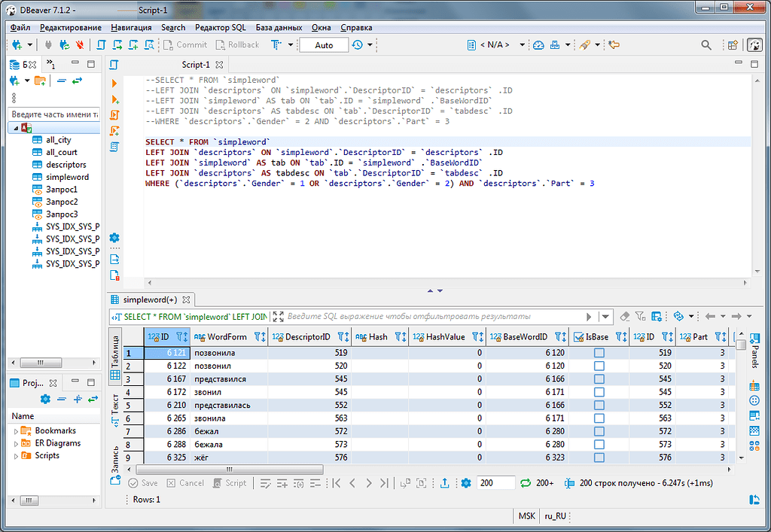The width and height of the screenshot is (771, 532).
Task: Open SQL editor script icon in toolbar
Action: click(x=102, y=44)
